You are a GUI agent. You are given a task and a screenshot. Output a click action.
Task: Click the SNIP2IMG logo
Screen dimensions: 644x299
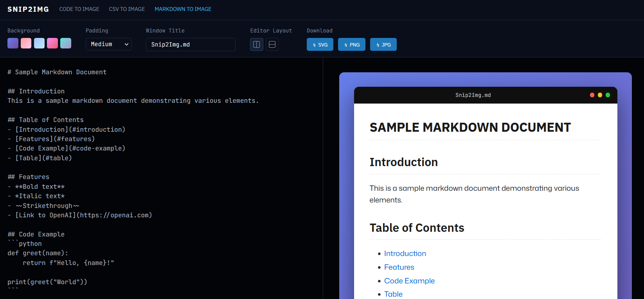pyautogui.click(x=28, y=9)
